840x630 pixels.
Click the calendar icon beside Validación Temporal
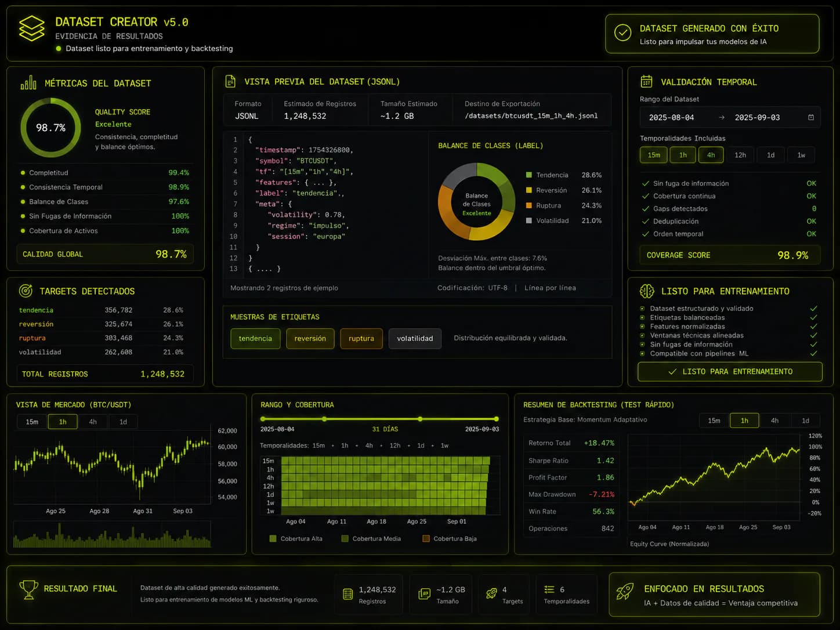click(646, 81)
